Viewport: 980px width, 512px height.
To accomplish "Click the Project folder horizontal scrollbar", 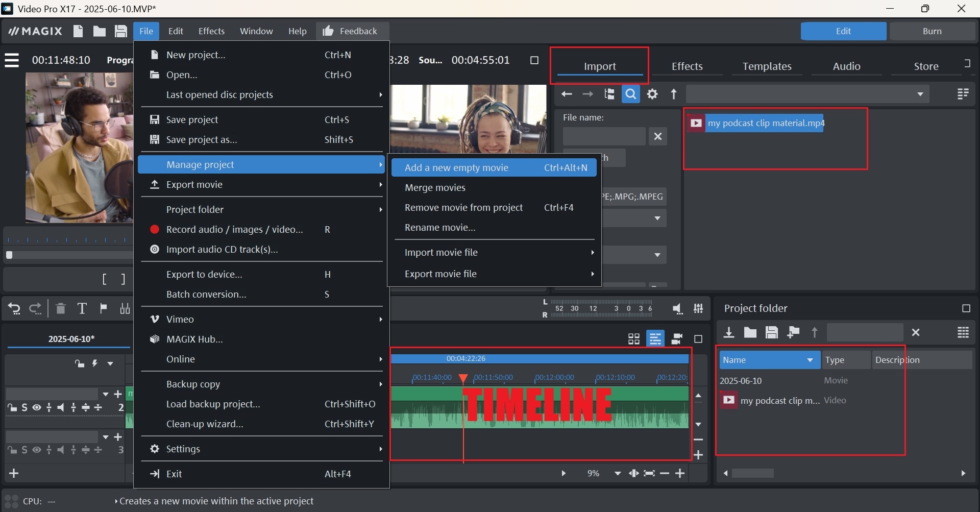I will pos(753,473).
